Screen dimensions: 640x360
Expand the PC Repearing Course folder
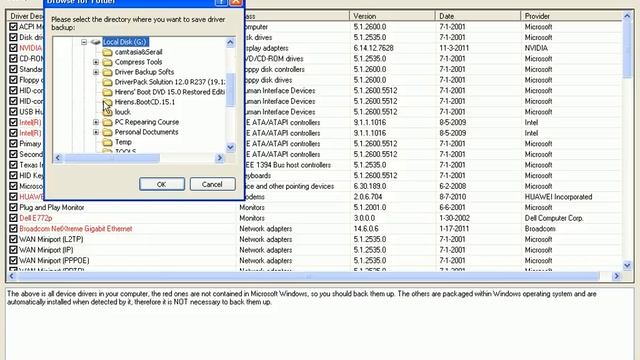point(96,122)
